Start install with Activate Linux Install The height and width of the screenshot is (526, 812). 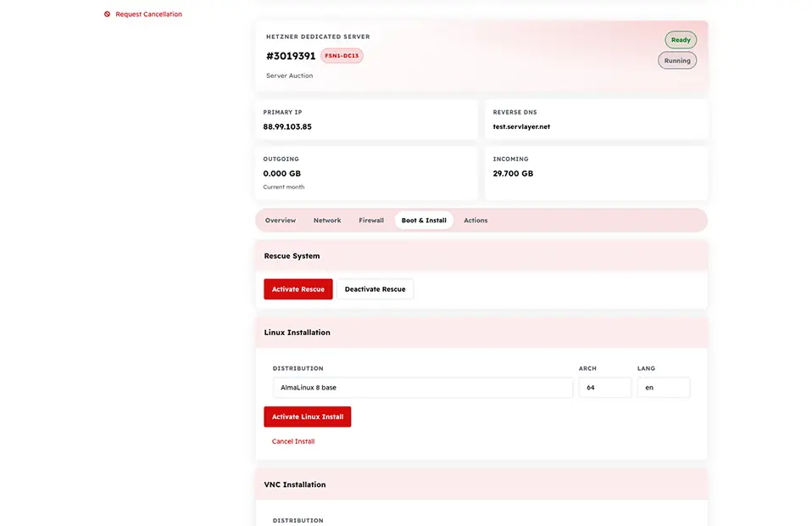[x=308, y=417]
